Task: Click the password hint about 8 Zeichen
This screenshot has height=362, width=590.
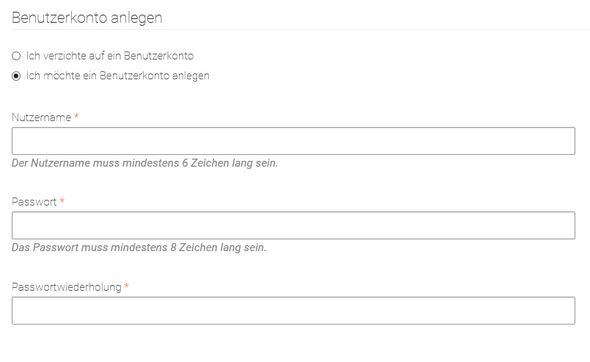Action: [139, 248]
